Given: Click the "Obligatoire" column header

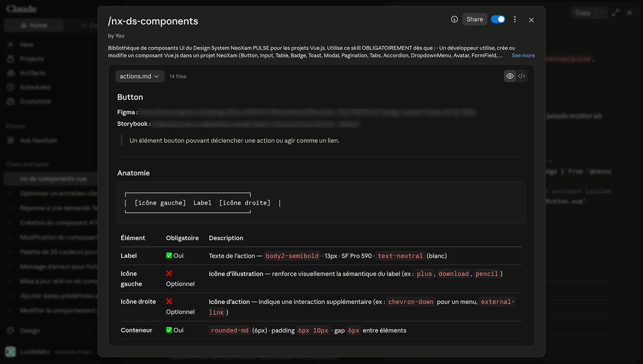Looking at the screenshot, I should (x=182, y=238).
